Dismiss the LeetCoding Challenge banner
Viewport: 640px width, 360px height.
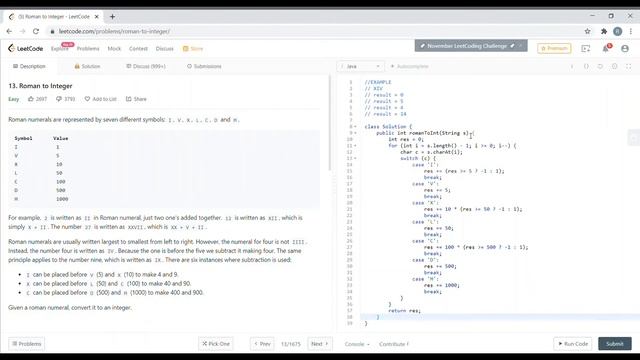[521, 46]
